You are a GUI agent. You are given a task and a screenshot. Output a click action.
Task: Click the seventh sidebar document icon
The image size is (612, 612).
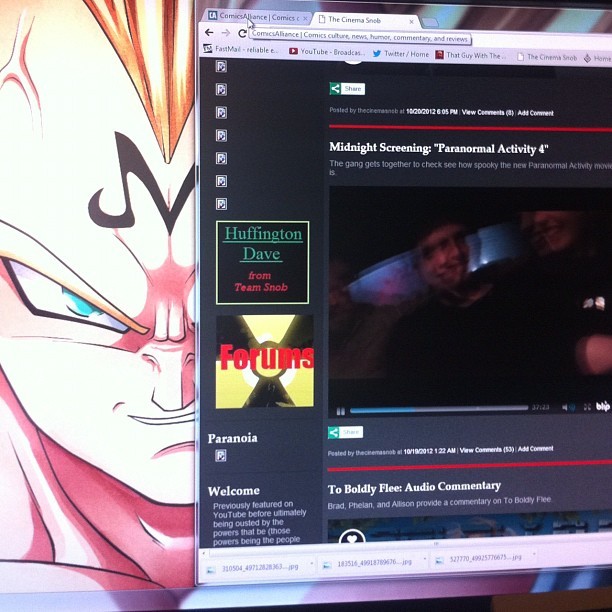click(x=221, y=204)
